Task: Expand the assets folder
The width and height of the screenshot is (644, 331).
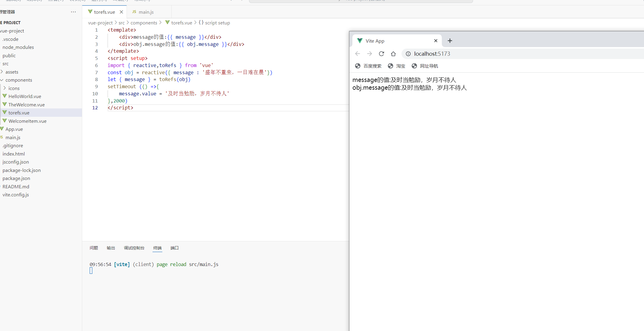Action: pos(12,72)
